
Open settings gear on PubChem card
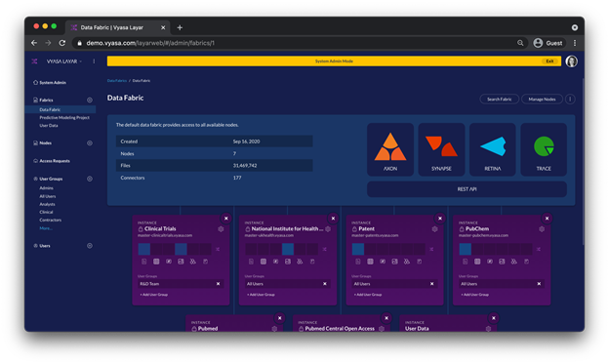point(542,229)
